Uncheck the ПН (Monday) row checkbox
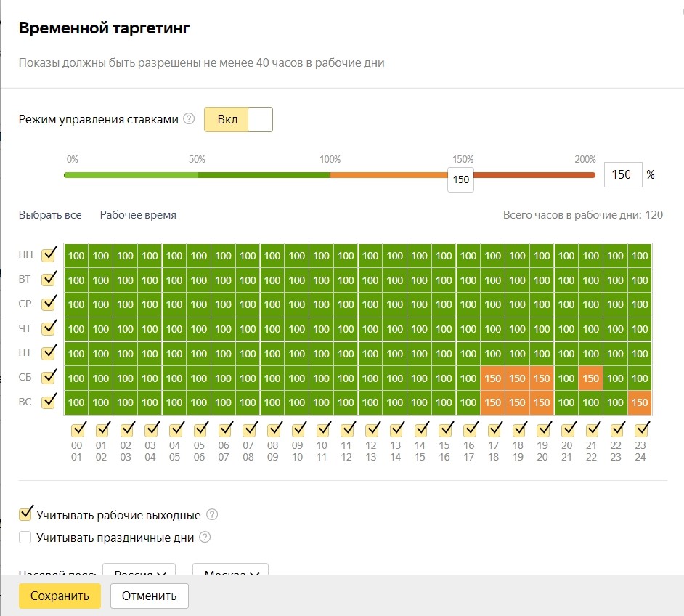 coord(49,255)
